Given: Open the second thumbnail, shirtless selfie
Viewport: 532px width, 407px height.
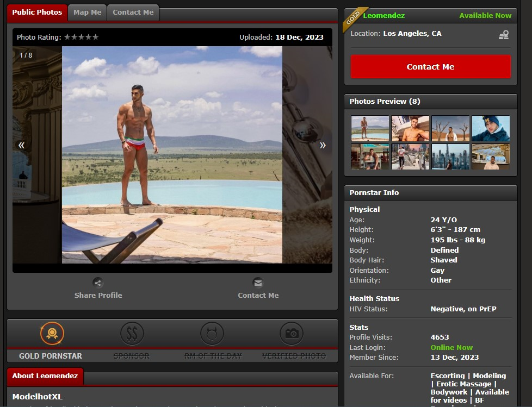Looking at the screenshot, I should pos(410,128).
